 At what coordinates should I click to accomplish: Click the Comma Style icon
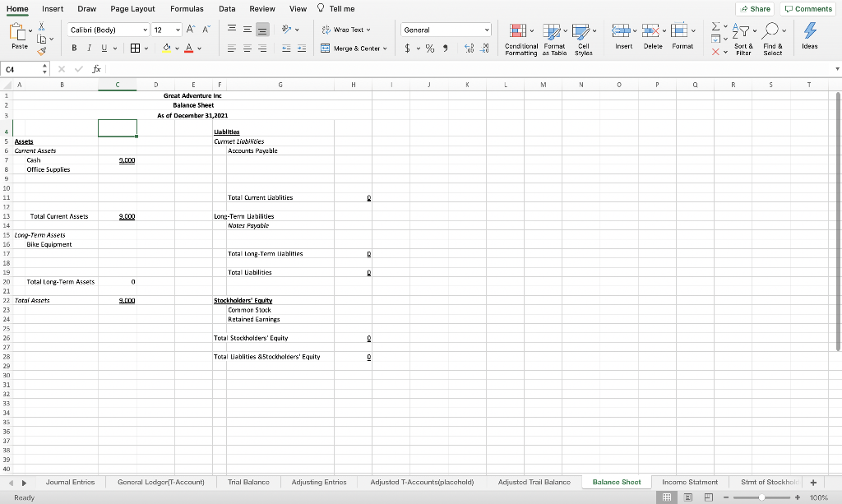(x=445, y=49)
